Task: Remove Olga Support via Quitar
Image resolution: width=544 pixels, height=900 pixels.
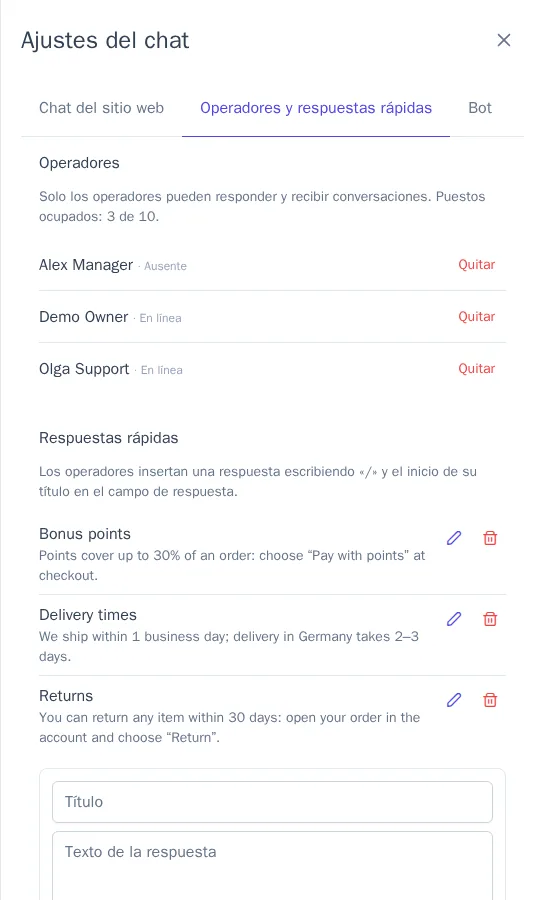Action: [x=476, y=368]
